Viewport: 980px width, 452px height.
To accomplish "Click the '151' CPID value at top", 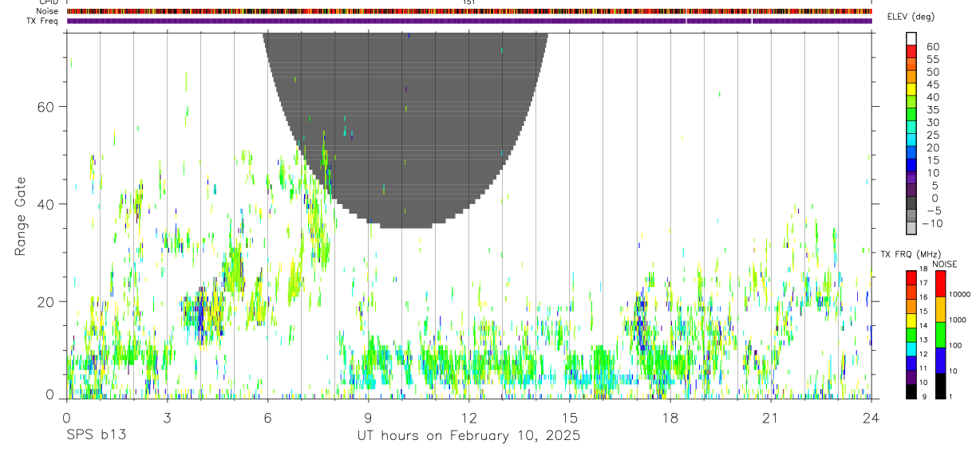I will click(468, 2).
